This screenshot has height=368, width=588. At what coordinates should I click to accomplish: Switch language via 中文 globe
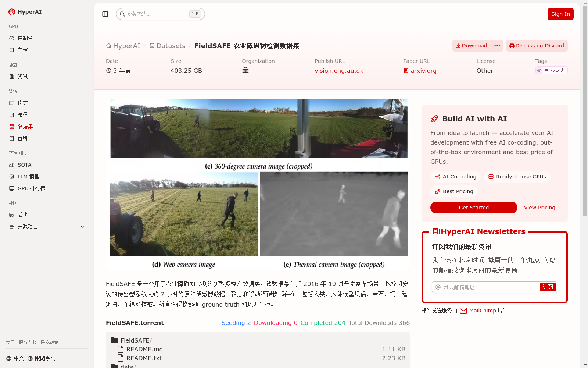click(x=15, y=358)
